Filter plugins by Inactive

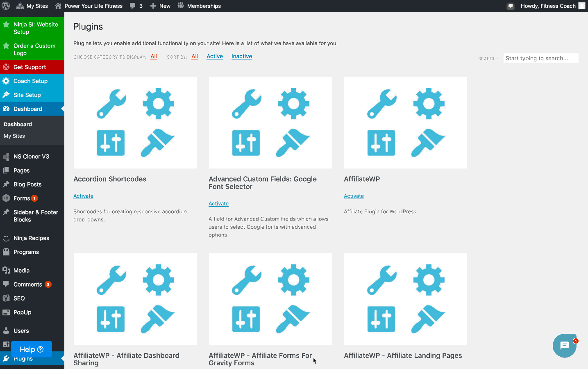tap(242, 57)
